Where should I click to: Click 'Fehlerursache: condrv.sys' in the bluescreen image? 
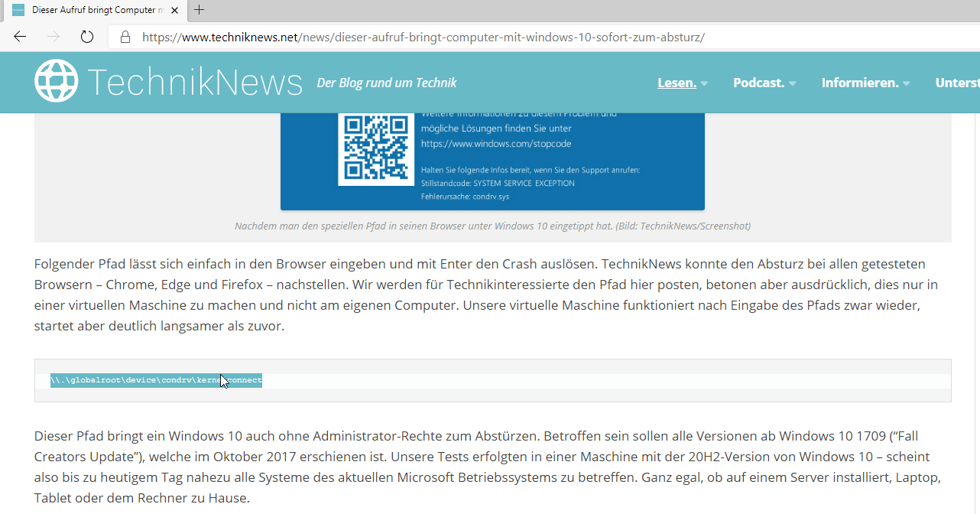pyautogui.click(x=465, y=197)
